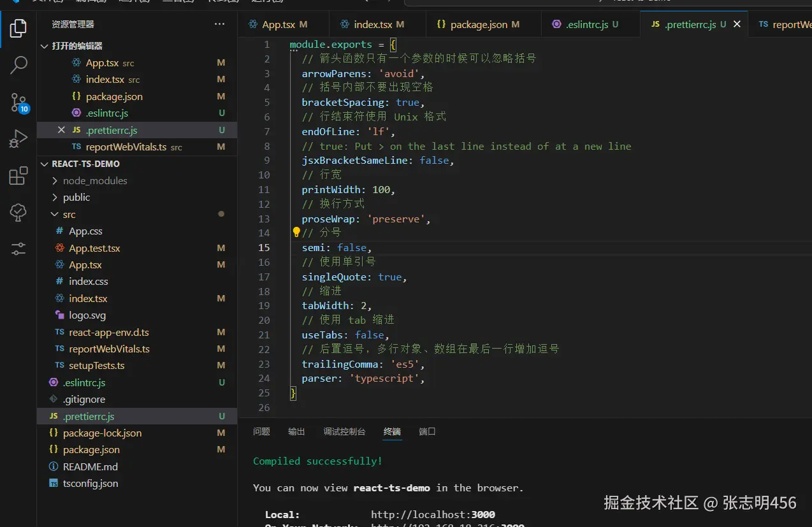Open the explorer more actions ellipsis
Screen dimensions: 812x527
220,24
